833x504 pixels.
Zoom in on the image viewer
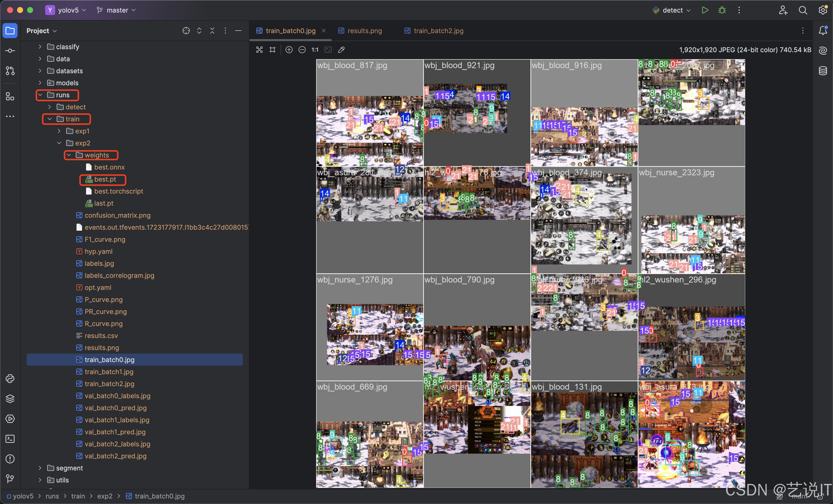289,50
